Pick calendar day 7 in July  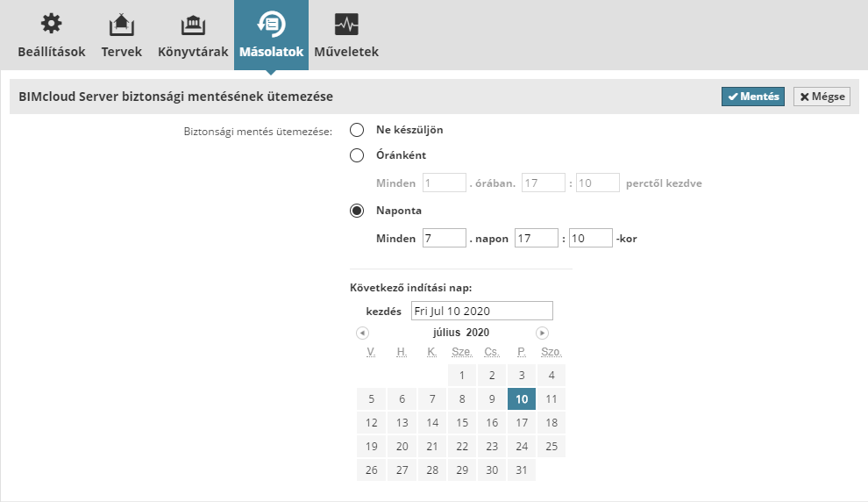point(432,399)
